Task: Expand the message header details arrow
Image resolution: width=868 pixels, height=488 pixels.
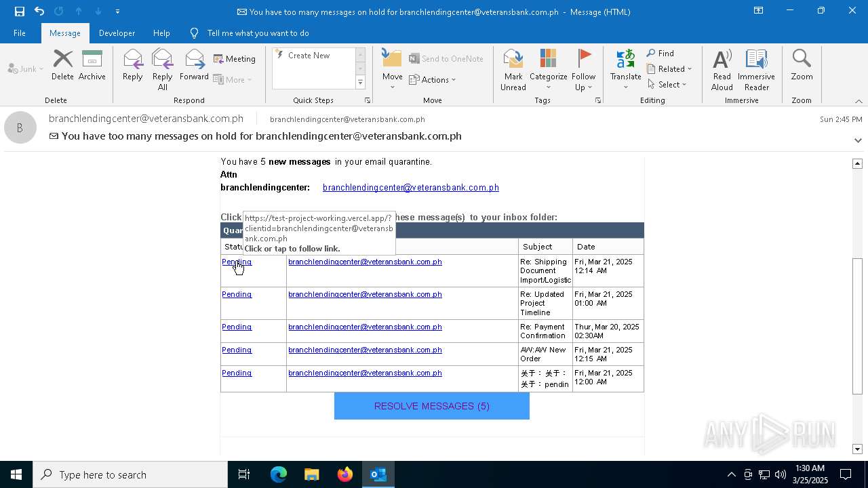Action: coord(858,140)
